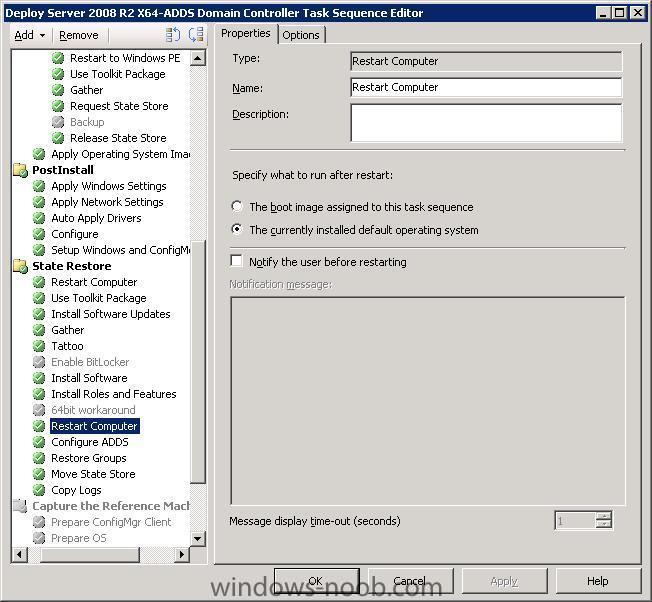This screenshot has height=602, width=652.
Task: Click the PostInstall group folder icon
Action: pyautogui.click(x=20, y=170)
